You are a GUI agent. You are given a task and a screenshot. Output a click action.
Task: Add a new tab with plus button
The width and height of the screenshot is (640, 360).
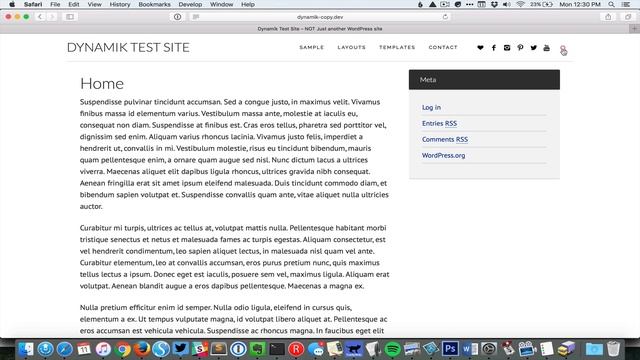tap(634, 29)
